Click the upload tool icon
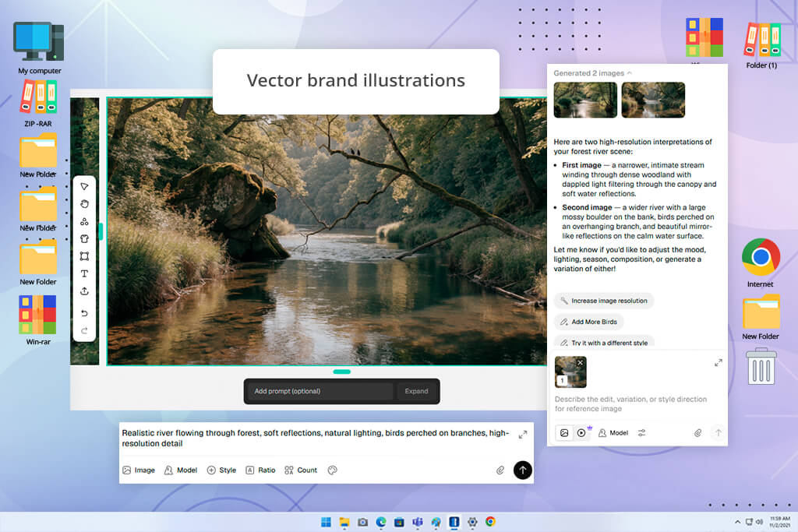Screen dimensions: 798x532 click(84, 291)
